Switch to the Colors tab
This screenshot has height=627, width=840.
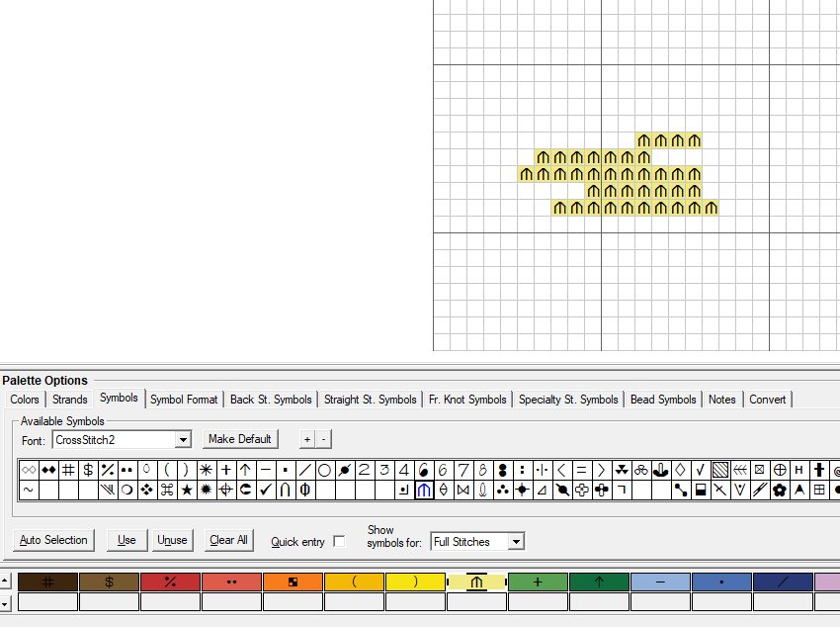[x=25, y=400]
